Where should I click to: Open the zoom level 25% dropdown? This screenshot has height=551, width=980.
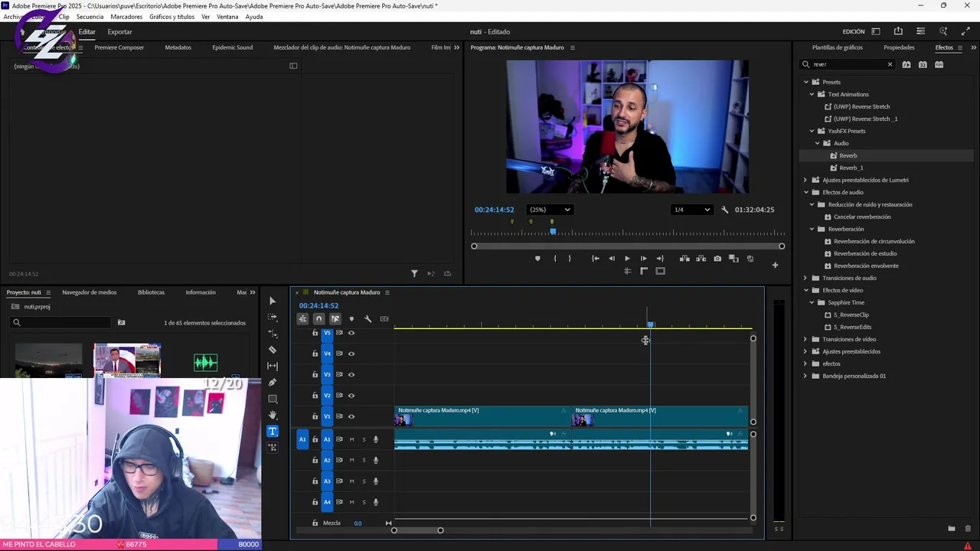click(550, 210)
